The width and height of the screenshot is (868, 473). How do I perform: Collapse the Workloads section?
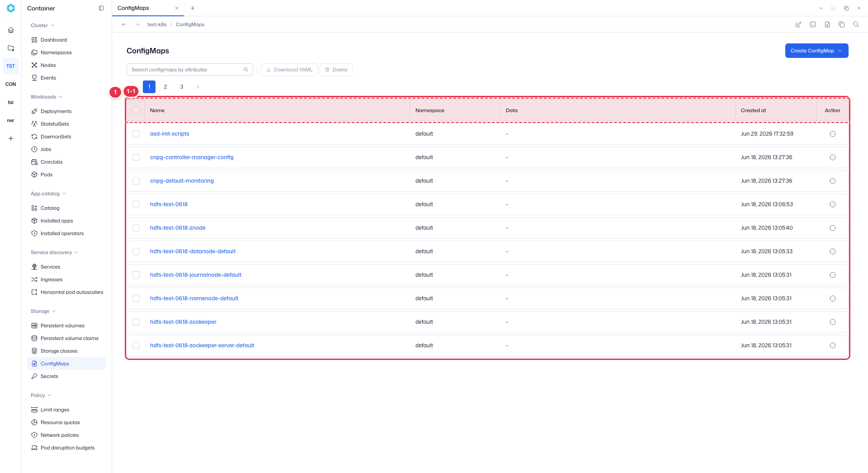pyautogui.click(x=47, y=97)
